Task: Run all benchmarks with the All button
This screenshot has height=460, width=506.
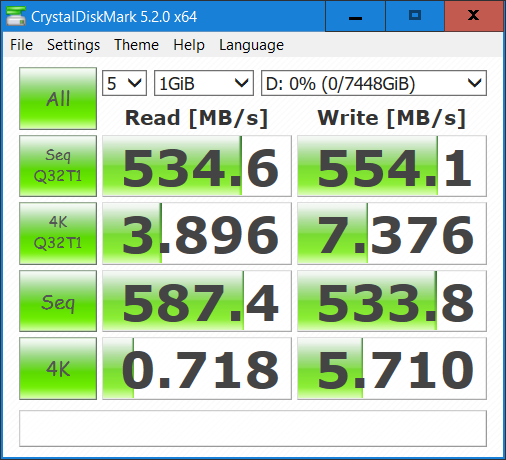Action: tap(58, 98)
